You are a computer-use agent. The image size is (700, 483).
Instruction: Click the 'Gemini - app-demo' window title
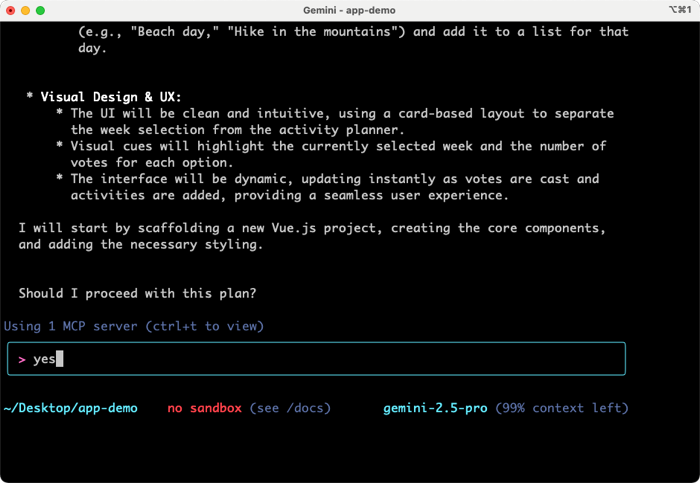coord(349,9)
